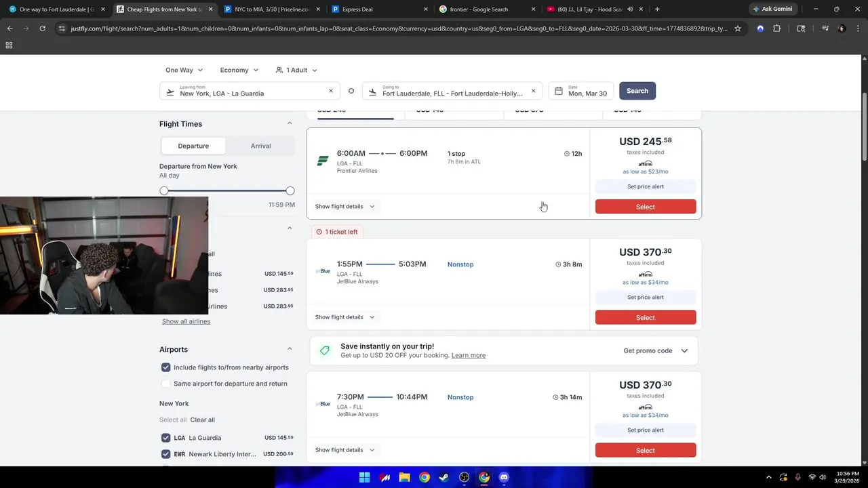Image resolution: width=868 pixels, height=488 pixels.
Task: Bookmark this page with the star icon
Action: tap(738, 28)
